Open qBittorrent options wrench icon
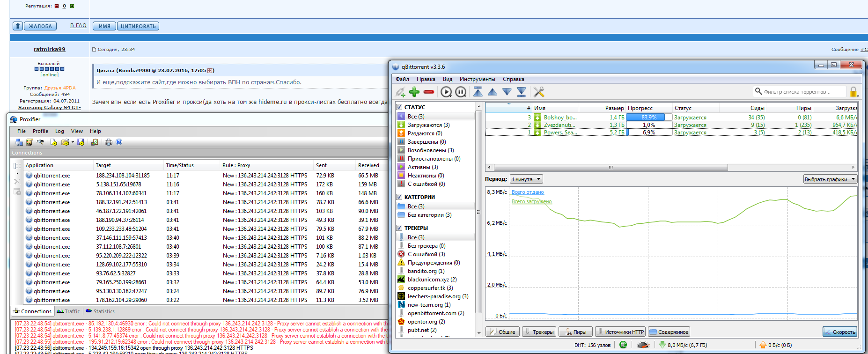868x354 pixels. [539, 92]
